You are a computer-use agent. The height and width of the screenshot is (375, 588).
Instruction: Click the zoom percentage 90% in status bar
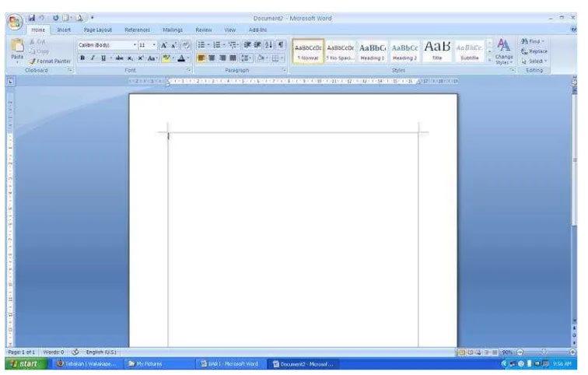pos(506,352)
